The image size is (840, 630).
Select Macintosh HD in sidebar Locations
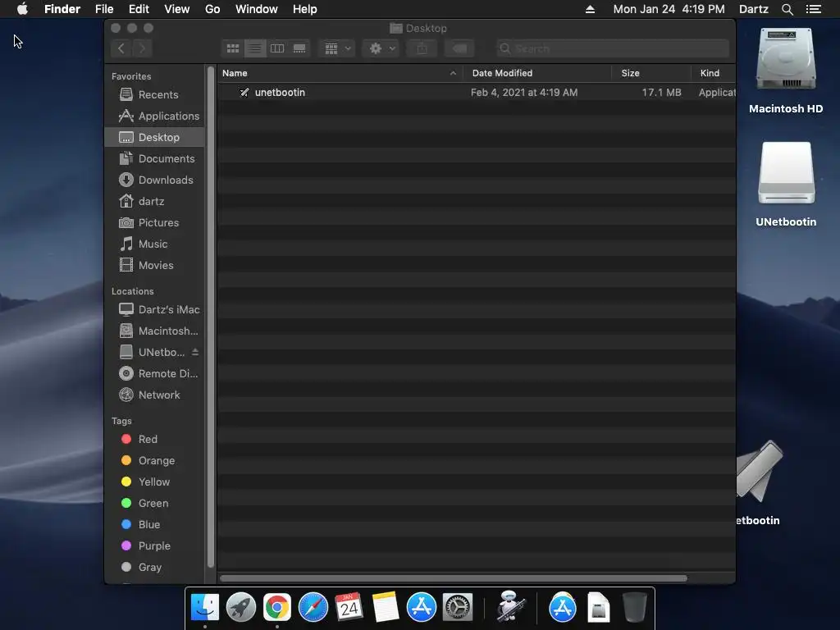(x=154, y=331)
